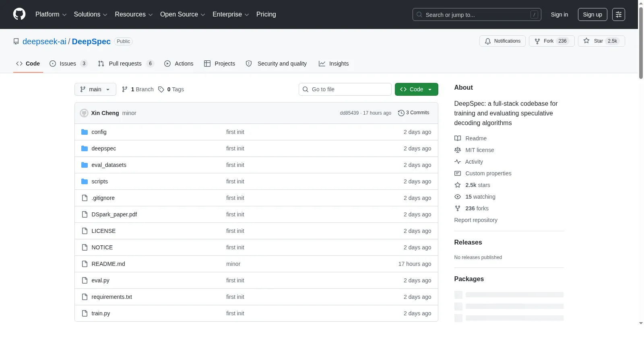Click the eval.py file icon
The height and width of the screenshot is (362, 644).
click(x=85, y=280)
